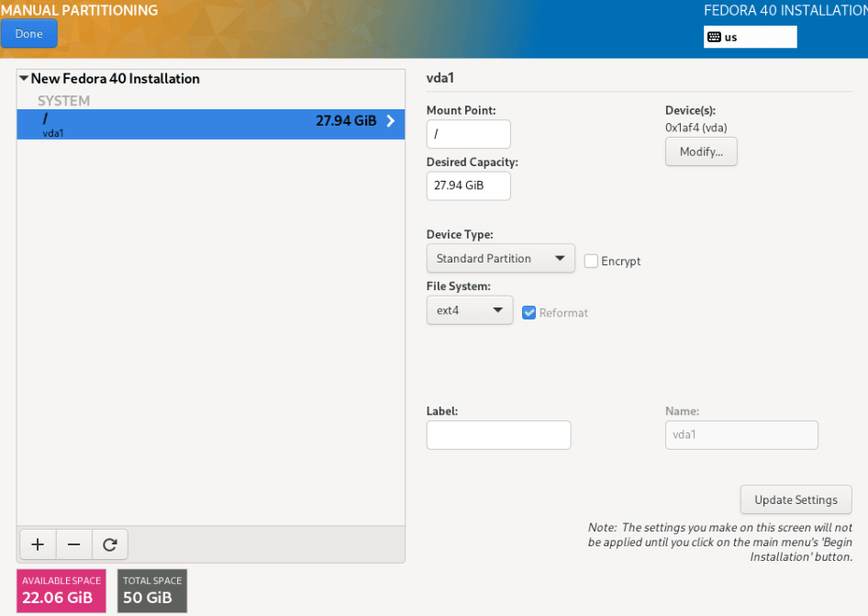Click the vda1 heading in details panel
Image resolution: width=868 pixels, height=616 pixels.
click(x=440, y=78)
